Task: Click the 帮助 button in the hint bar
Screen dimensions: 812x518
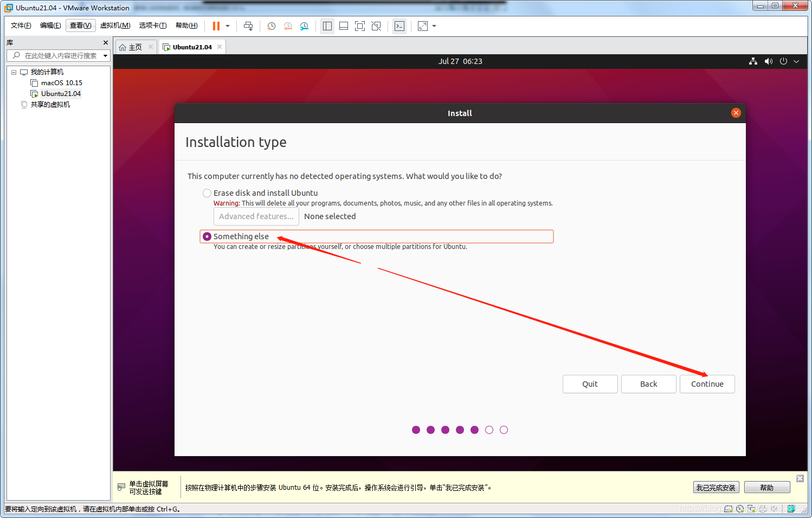Action: pyautogui.click(x=767, y=487)
